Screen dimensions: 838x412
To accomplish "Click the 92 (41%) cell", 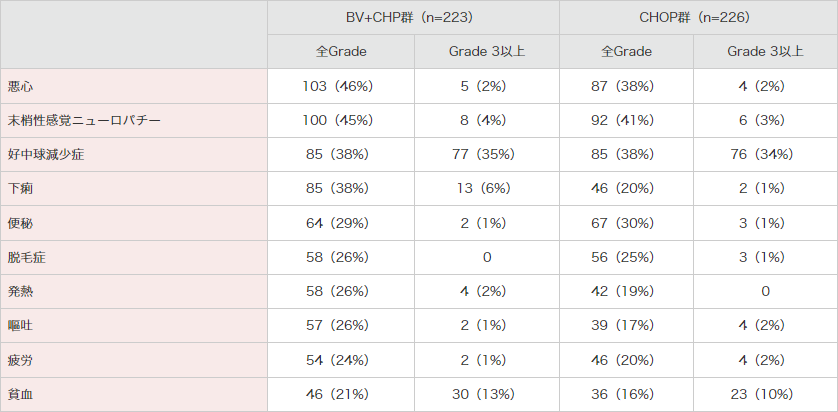I will click(627, 121).
